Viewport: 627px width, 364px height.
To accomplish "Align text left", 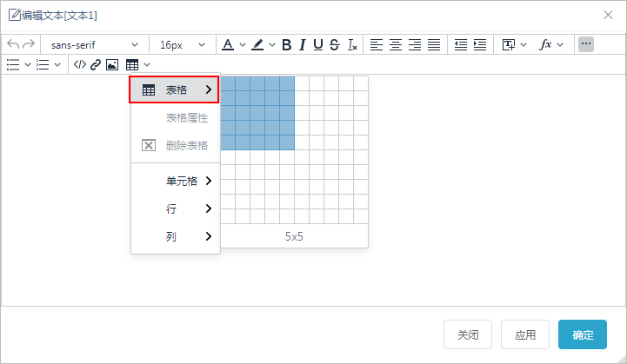I will (377, 44).
